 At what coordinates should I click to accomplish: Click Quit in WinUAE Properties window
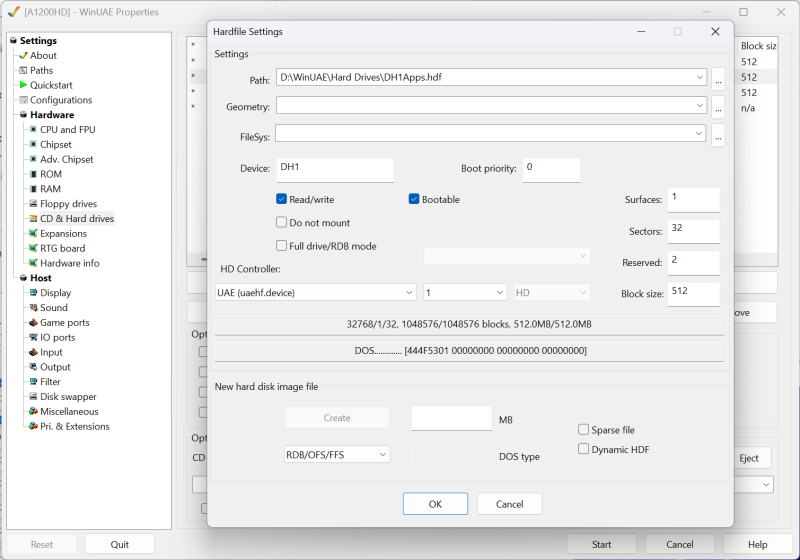pos(120,544)
